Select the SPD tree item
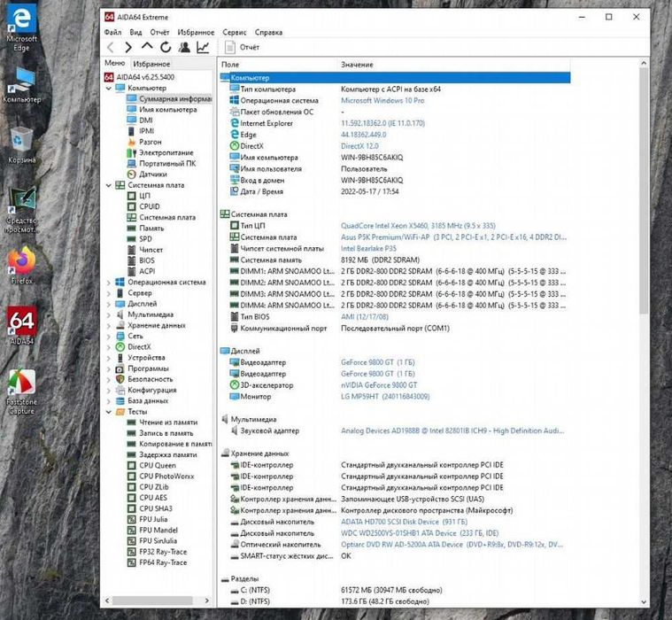The width and height of the screenshot is (672, 620). pos(145,239)
